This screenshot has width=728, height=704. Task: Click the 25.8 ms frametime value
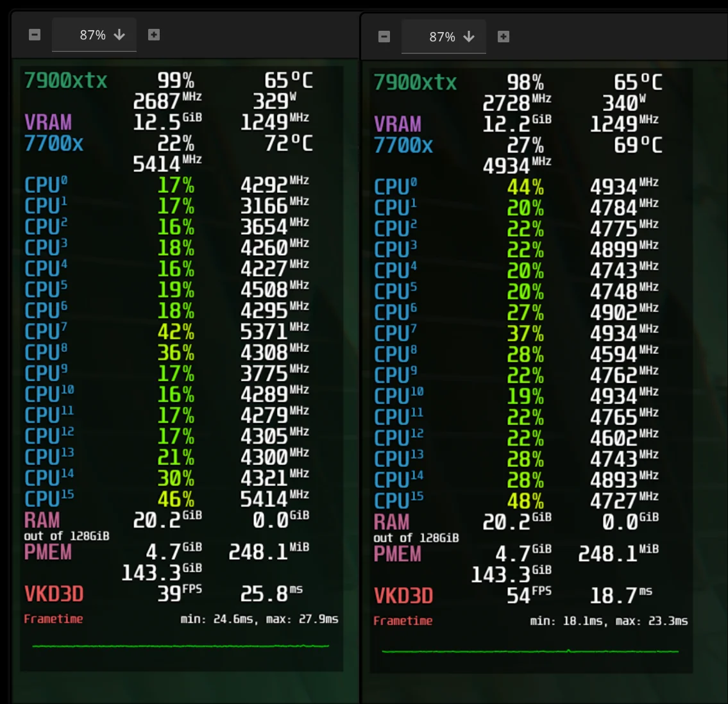pos(271,593)
